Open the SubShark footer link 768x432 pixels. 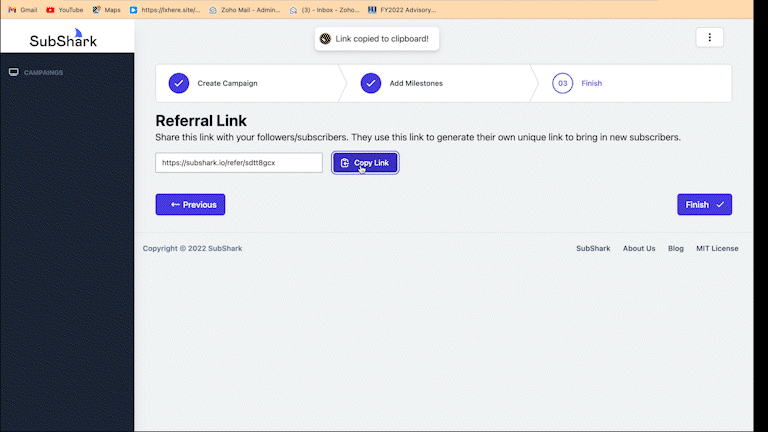593,248
